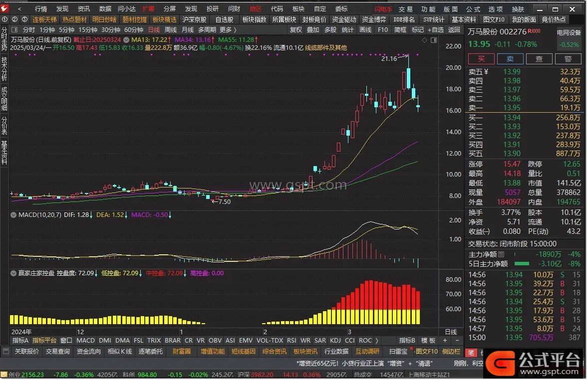The height and width of the screenshot is (380, 588).
Task: Open 资金流向 capital flow
Action: tap(88, 351)
